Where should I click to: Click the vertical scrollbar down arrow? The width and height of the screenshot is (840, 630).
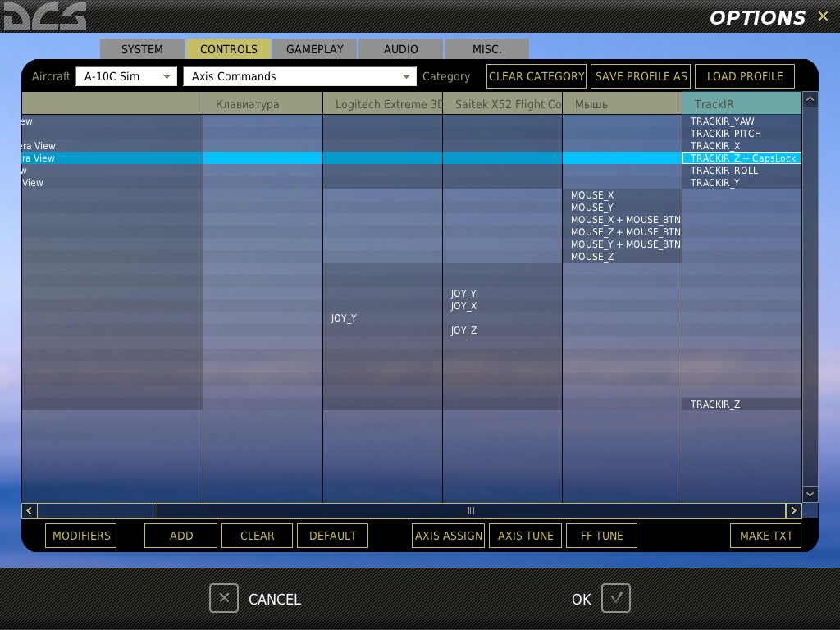[810, 495]
